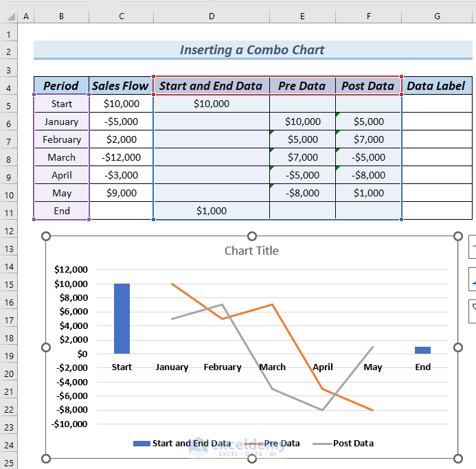Click 'Start and End Data' legend entry
Viewport: 476px width, 469px height.
(182, 443)
